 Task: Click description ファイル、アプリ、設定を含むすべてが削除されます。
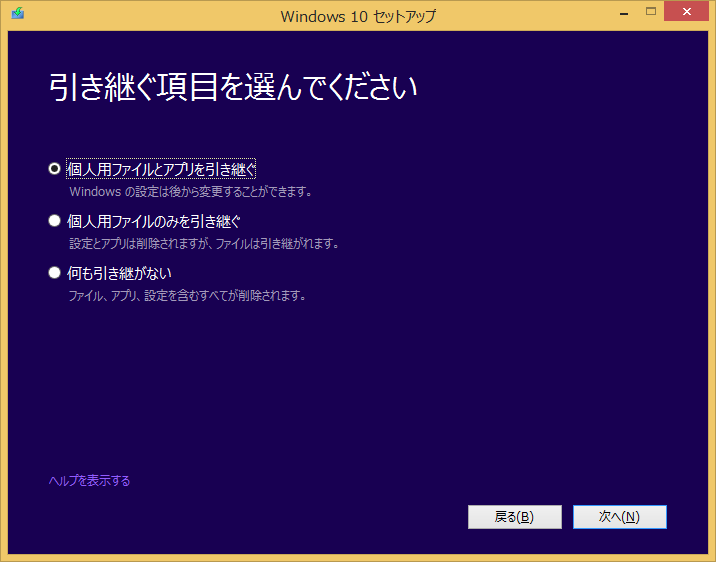pyautogui.click(x=187, y=296)
